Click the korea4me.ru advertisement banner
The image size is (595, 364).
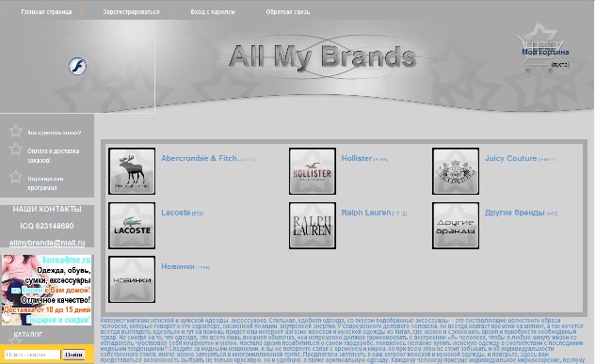click(47, 290)
